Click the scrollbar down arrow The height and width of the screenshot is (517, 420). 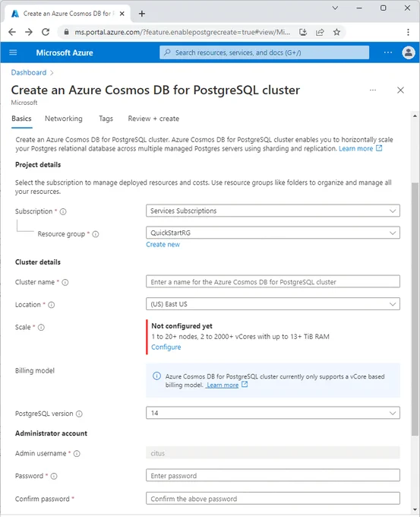(415, 509)
